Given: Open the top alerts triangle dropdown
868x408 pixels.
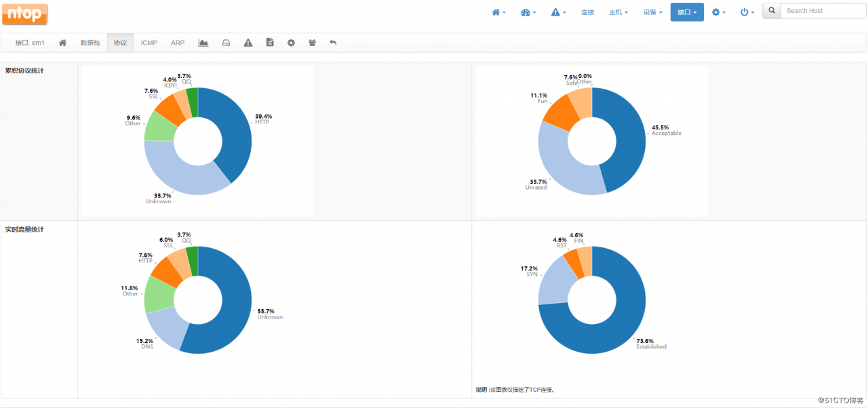Looking at the screenshot, I should tap(558, 12).
